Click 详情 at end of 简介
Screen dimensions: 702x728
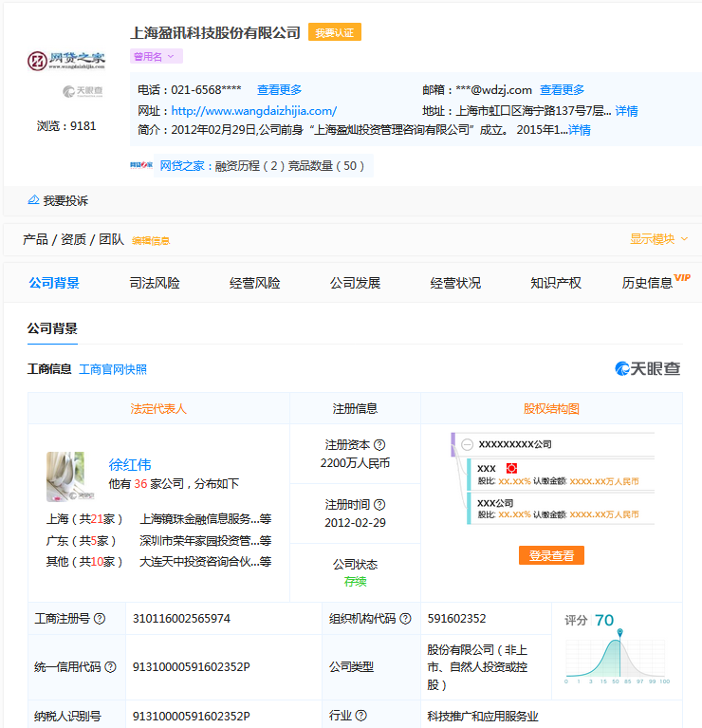click(x=580, y=130)
